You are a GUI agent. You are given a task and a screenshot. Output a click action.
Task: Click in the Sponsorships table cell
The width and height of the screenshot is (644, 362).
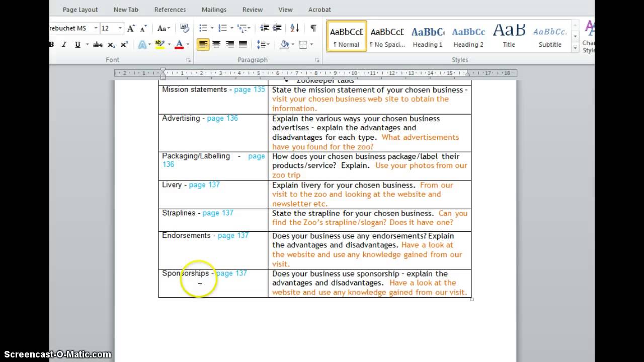213,283
